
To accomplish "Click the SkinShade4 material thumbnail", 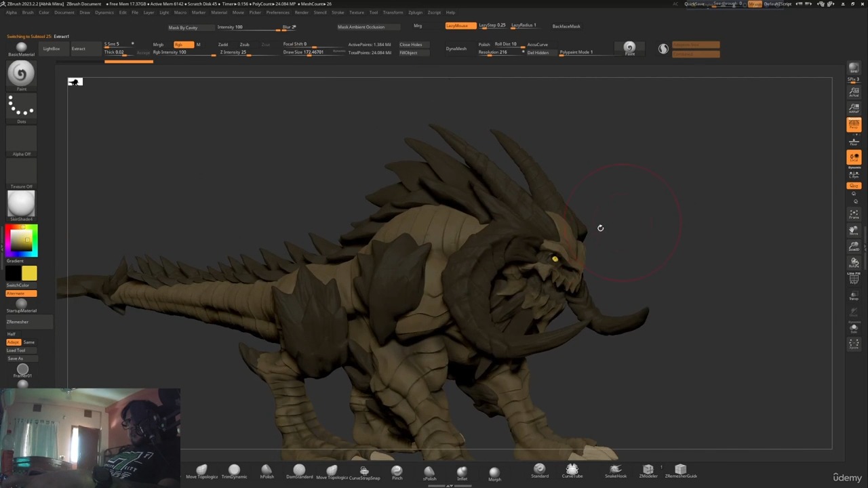I will point(20,203).
